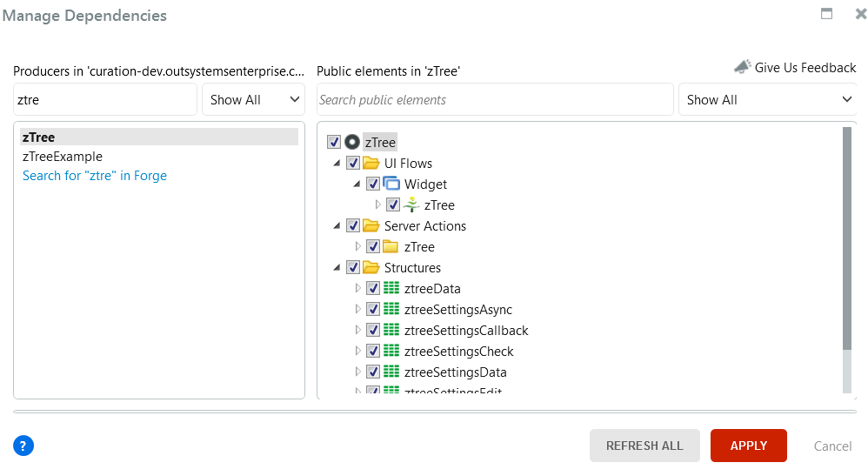Expand the ztreeSettingsCallback structure node

click(357, 330)
